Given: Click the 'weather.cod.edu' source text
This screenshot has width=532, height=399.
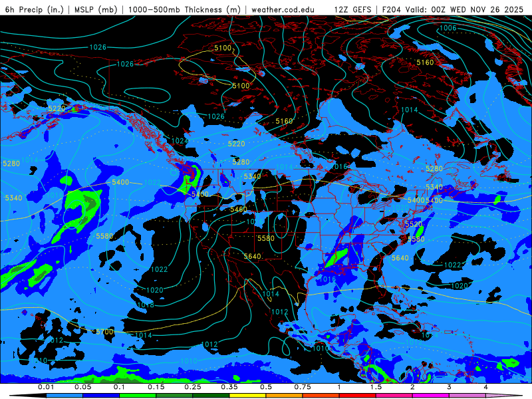Looking at the screenshot, I should [283, 9].
